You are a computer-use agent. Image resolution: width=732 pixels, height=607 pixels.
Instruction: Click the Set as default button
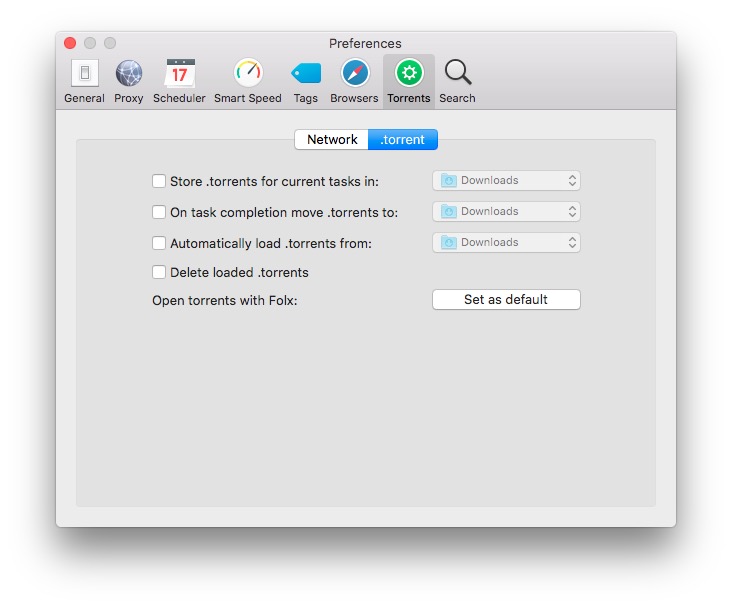tap(506, 300)
